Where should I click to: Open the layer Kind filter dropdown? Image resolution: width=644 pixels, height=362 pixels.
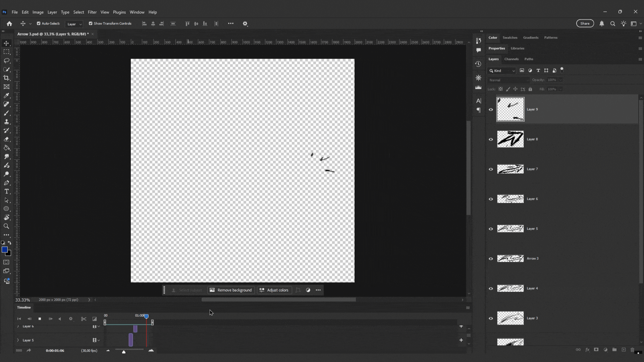502,71
